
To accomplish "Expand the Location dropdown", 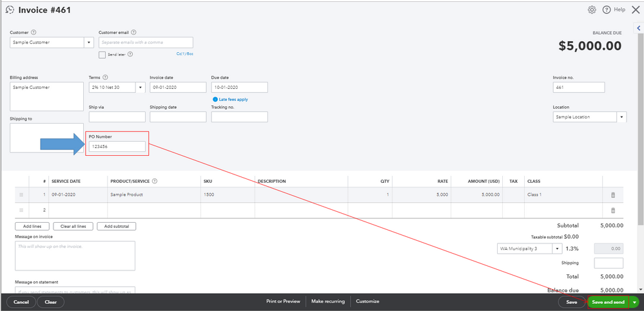I will [x=622, y=117].
